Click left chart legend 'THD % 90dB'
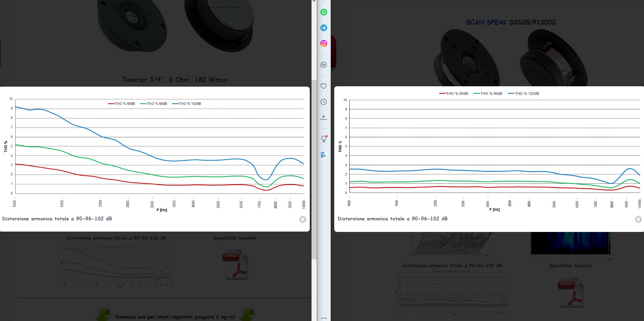644x321 pixels. pyautogui.click(x=121, y=104)
